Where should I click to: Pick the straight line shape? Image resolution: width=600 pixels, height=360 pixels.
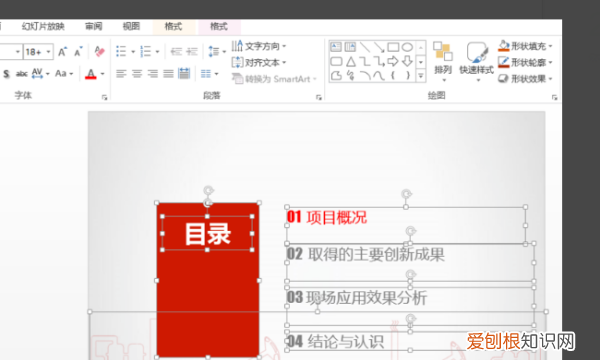tap(365, 47)
